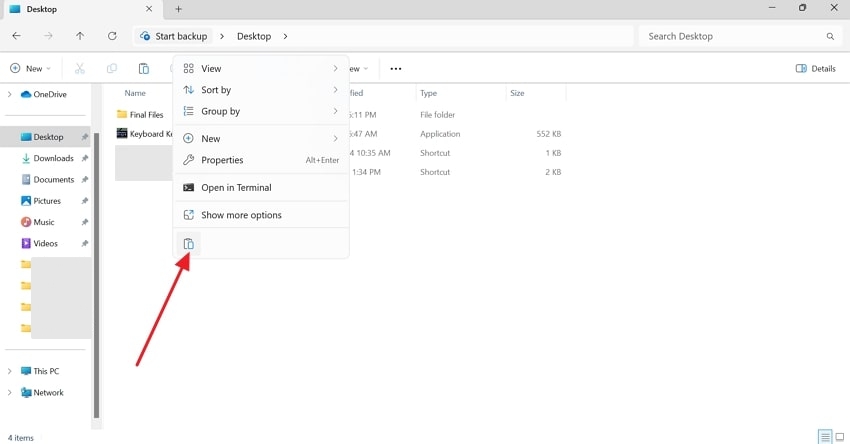
Task: Click the Paste icon in context menu
Action: click(188, 244)
